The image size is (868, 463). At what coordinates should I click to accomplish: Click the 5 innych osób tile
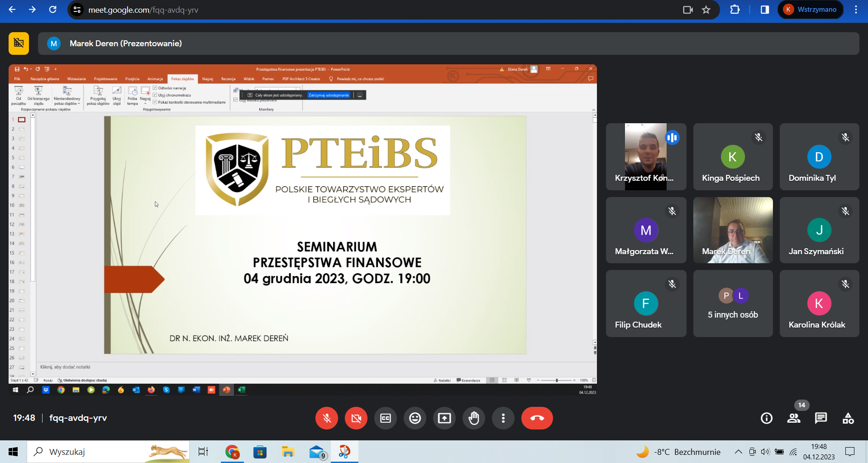point(733,304)
